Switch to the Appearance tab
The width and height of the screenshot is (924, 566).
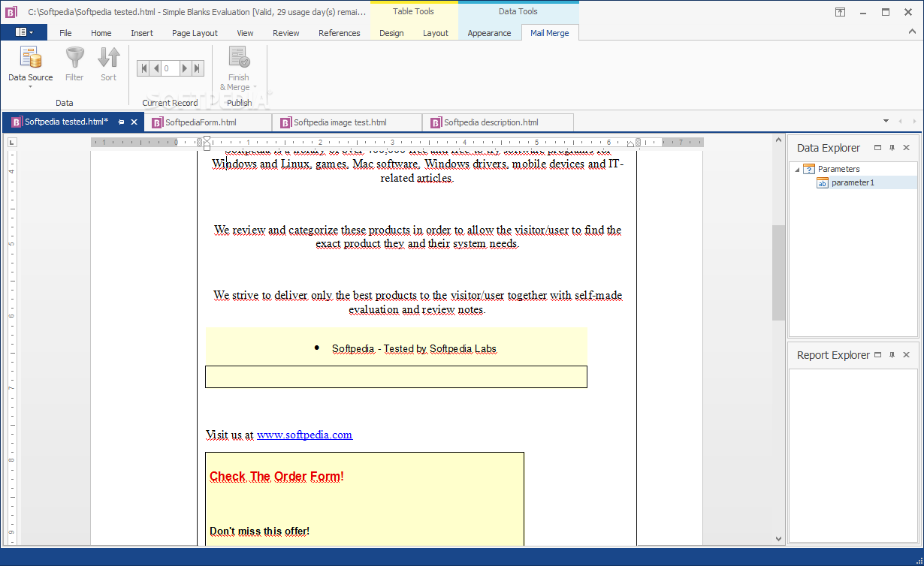[489, 33]
